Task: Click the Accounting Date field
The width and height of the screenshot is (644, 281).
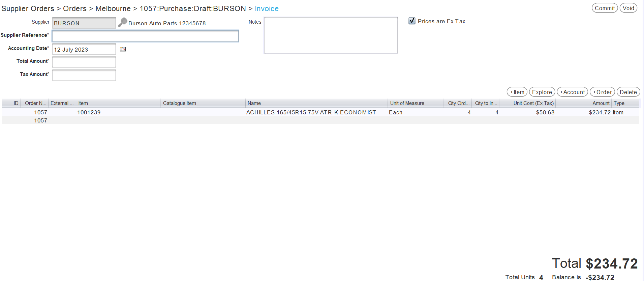Action: pos(84,49)
